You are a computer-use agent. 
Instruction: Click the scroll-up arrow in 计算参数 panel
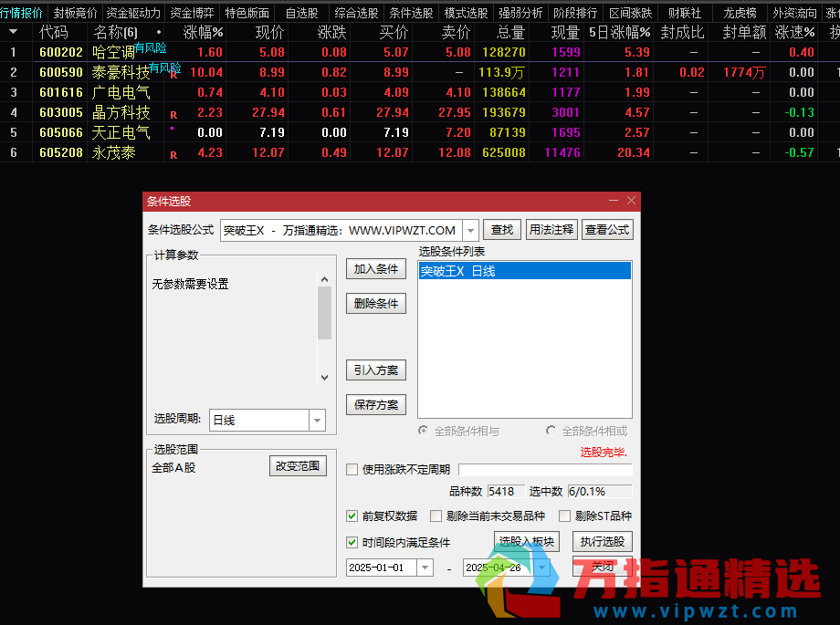pos(324,278)
